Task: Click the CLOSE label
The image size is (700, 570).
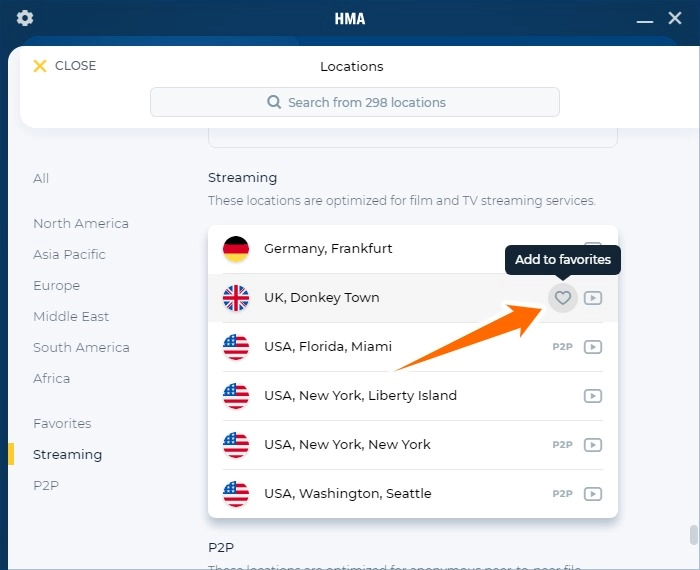Action: [75, 66]
